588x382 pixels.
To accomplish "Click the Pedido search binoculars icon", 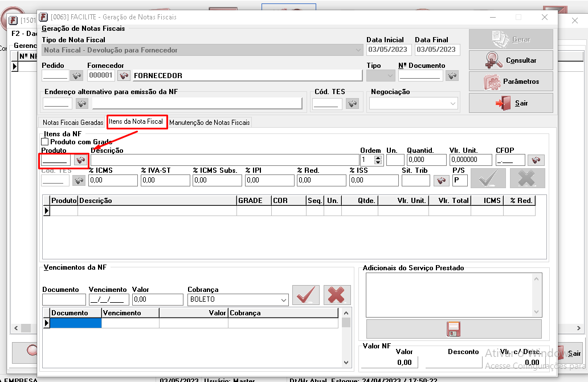I will pyautogui.click(x=76, y=75).
